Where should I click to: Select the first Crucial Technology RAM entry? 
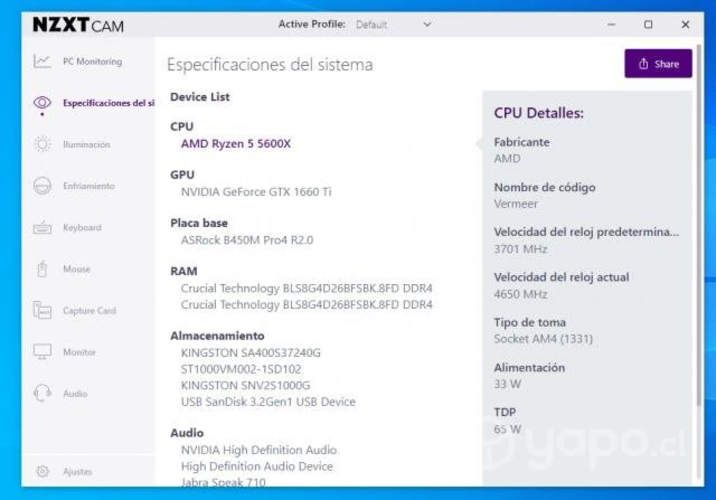306,288
